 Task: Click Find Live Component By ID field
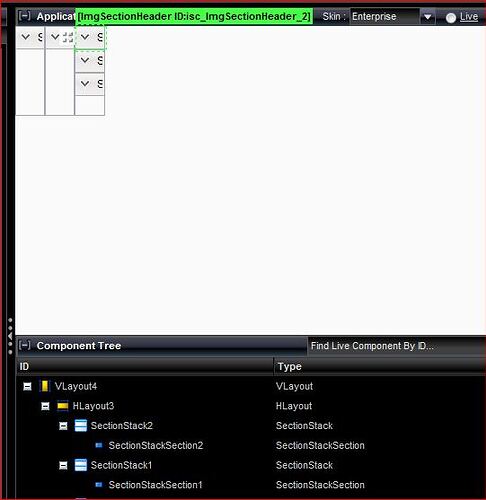396,346
